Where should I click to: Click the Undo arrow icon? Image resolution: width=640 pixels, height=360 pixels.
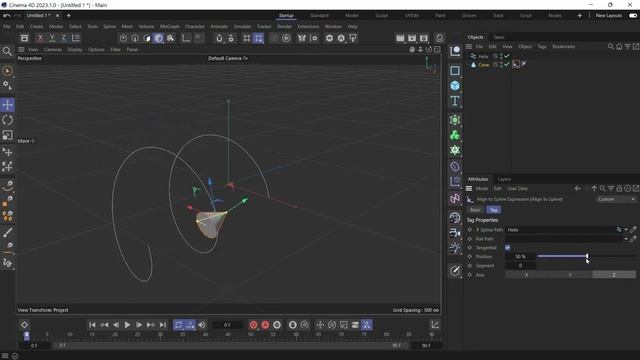point(7,16)
